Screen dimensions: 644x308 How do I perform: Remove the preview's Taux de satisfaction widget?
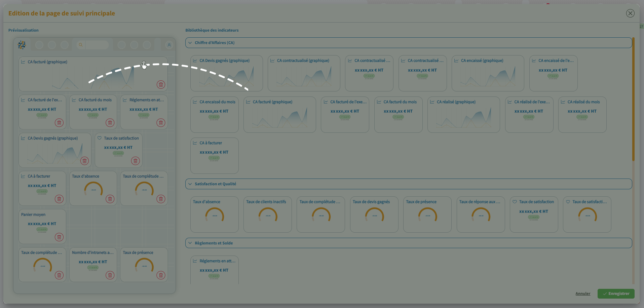(x=135, y=161)
